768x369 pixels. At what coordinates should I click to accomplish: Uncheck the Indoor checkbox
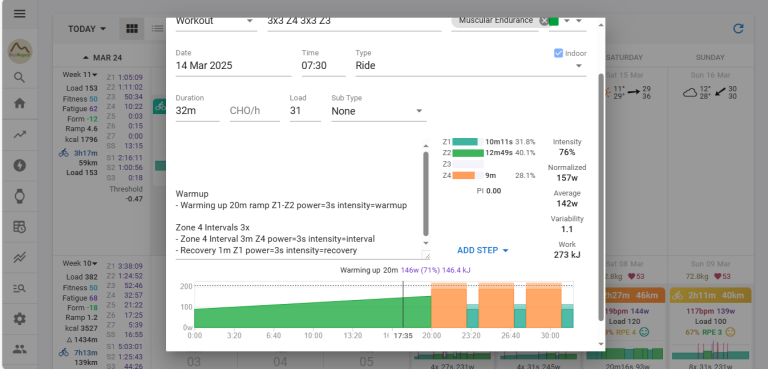click(x=558, y=53)
